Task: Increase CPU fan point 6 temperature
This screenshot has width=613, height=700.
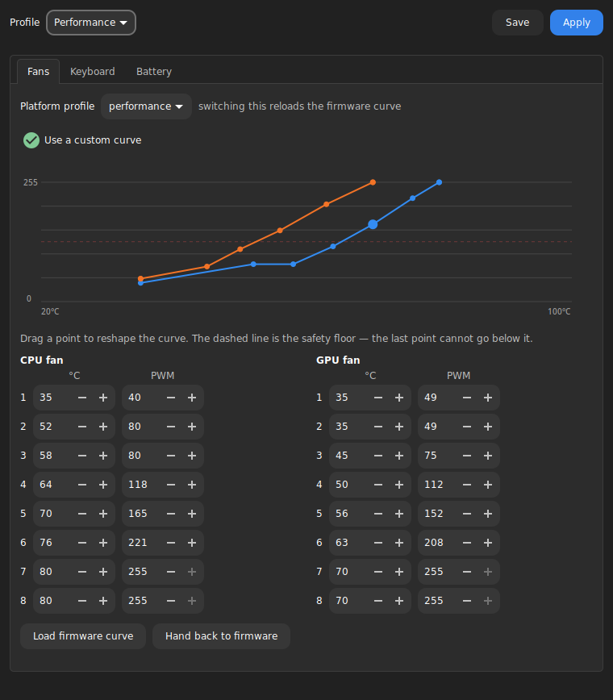Action: click(x=103, y=543)
